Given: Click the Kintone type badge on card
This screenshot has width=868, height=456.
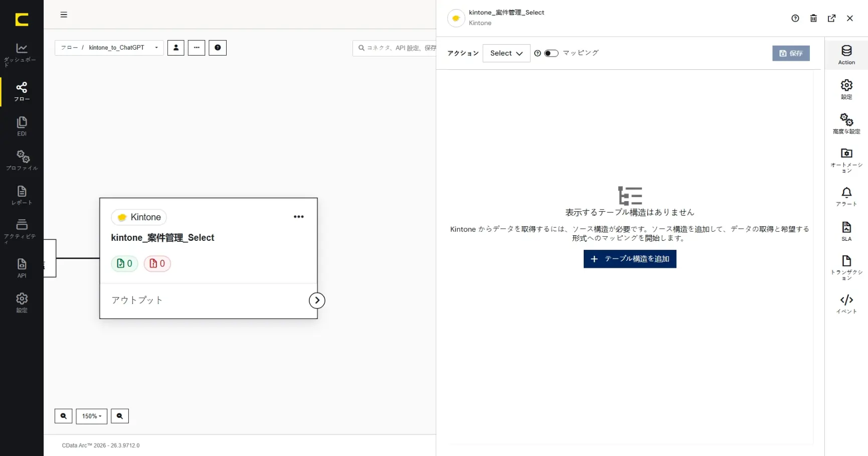Looking at the screenshot, I should coord(139,217).
